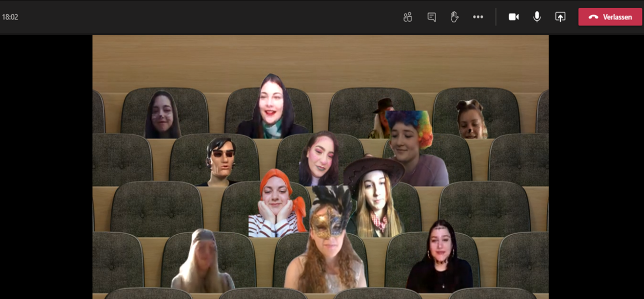The width and height of the screenshot is (644, 299).
Task: Mute or unmute the microphone
Action: pos(537,17)
